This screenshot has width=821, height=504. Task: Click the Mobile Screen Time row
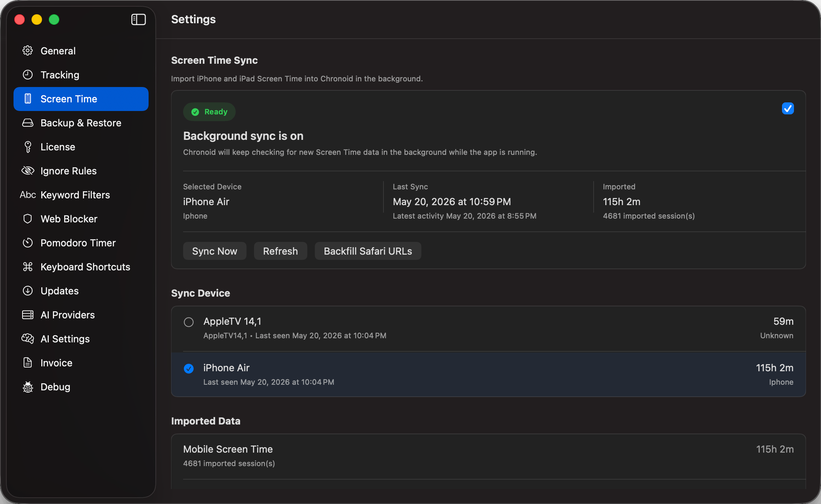coord(489,456)
